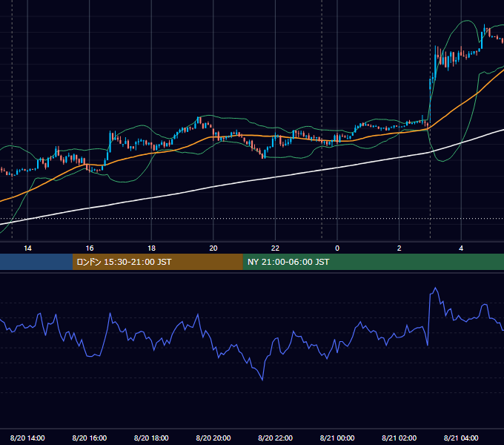Click the NY 21:00-06:00 JST session bar
This screenshot has width=504, height=445.
tap(373, 262)
